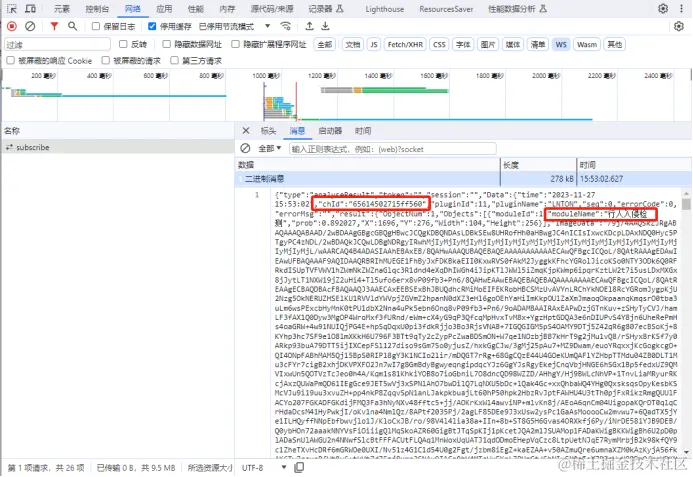This screenshot has height=477, width=693.
Task: Open the throttling mode dropdown
Action: [x=234, y=27]
